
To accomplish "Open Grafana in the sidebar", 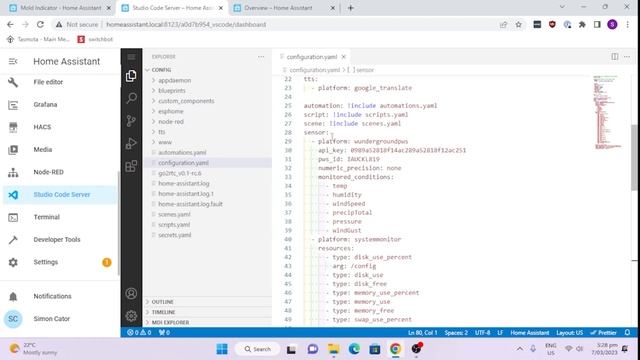I will 60,104.
